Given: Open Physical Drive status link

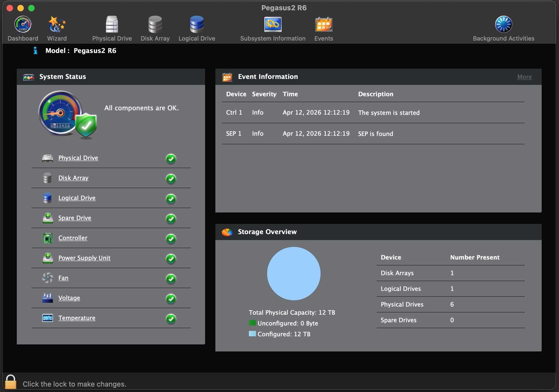Looking at the screenshot, I should (x=78, y=158).
